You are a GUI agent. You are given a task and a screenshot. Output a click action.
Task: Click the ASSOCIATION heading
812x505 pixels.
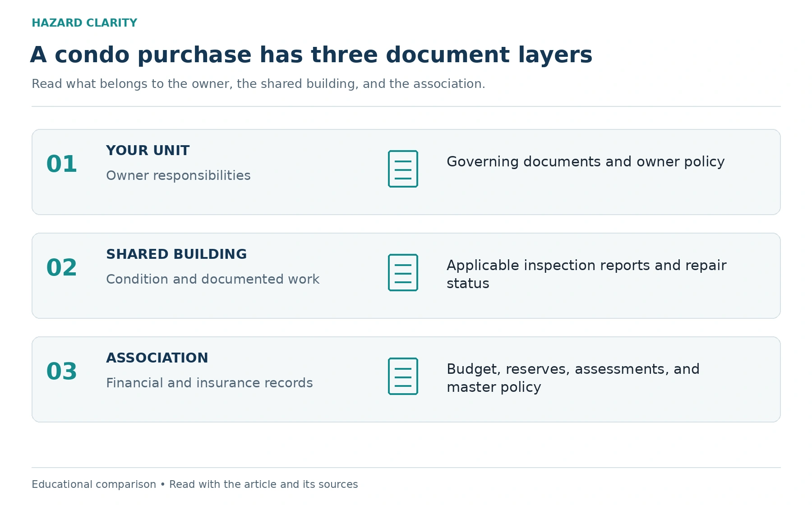157,358
